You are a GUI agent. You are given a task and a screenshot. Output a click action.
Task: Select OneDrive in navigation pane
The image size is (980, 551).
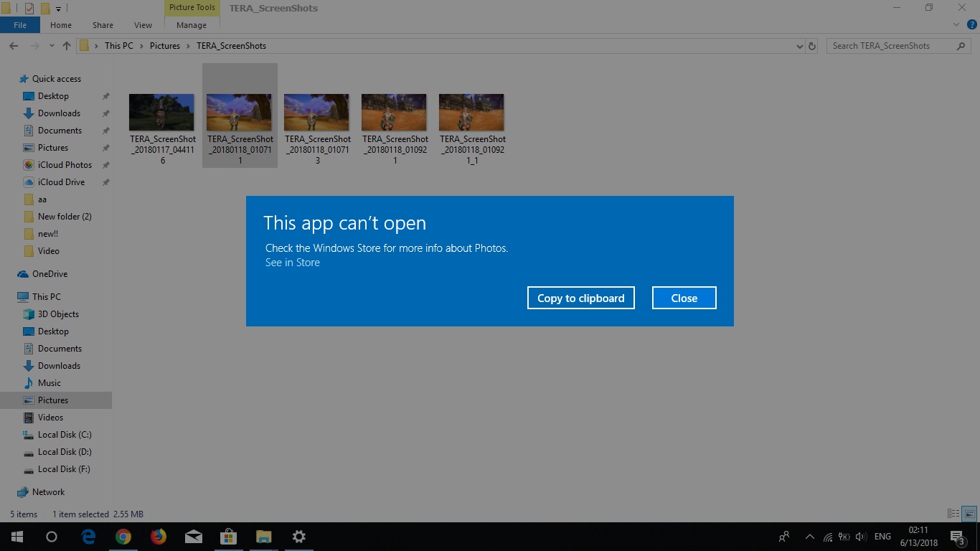(50, 274)
